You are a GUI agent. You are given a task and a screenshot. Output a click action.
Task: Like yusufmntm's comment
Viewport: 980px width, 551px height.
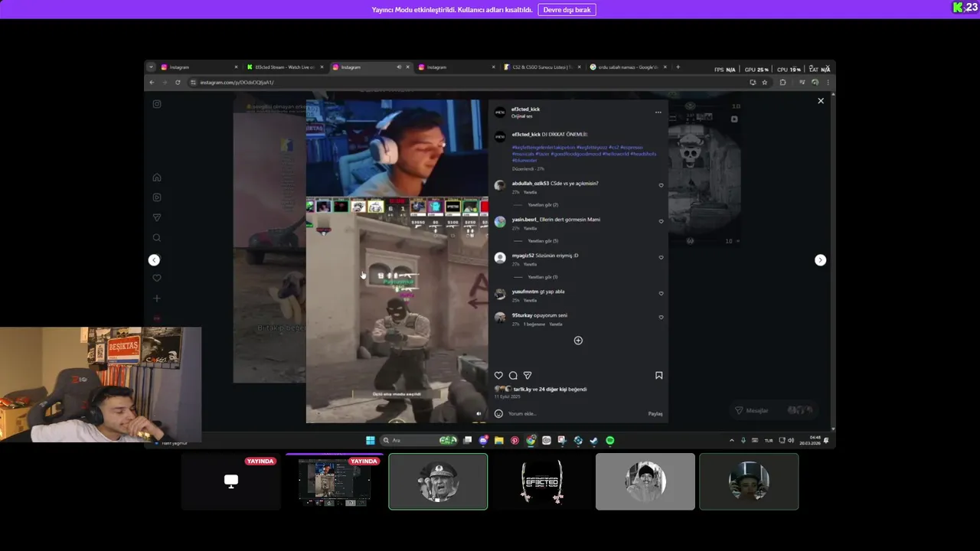pyautogui.click(x=661, y=293)
